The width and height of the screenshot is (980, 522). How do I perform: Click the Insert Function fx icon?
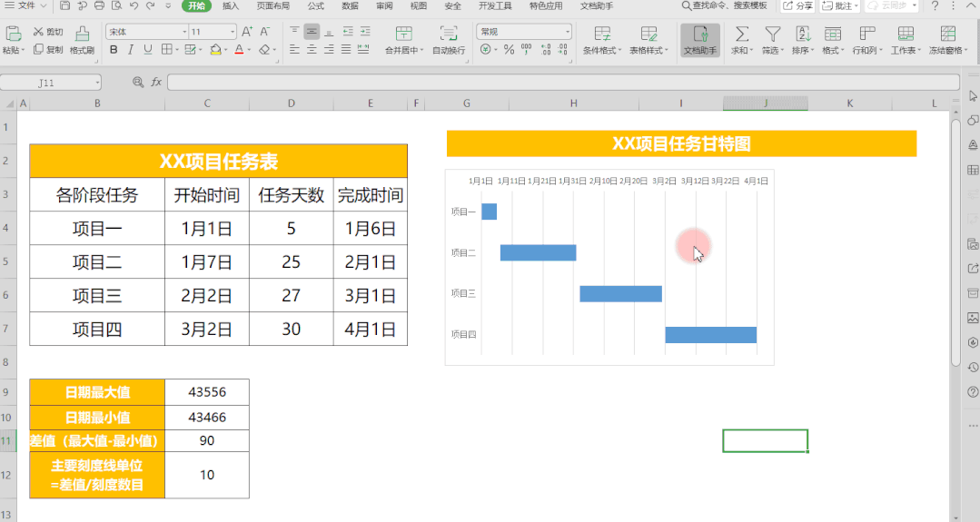[x=156, y=82]
